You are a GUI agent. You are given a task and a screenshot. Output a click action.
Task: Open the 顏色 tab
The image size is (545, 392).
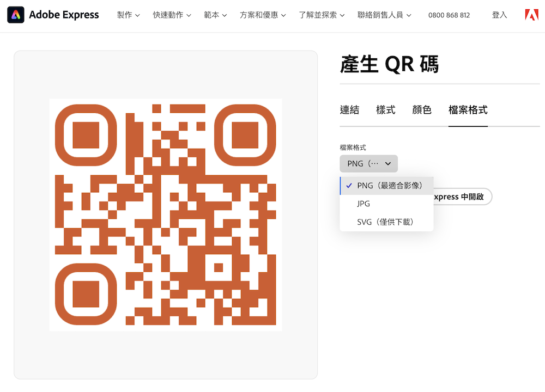point(422,110)
